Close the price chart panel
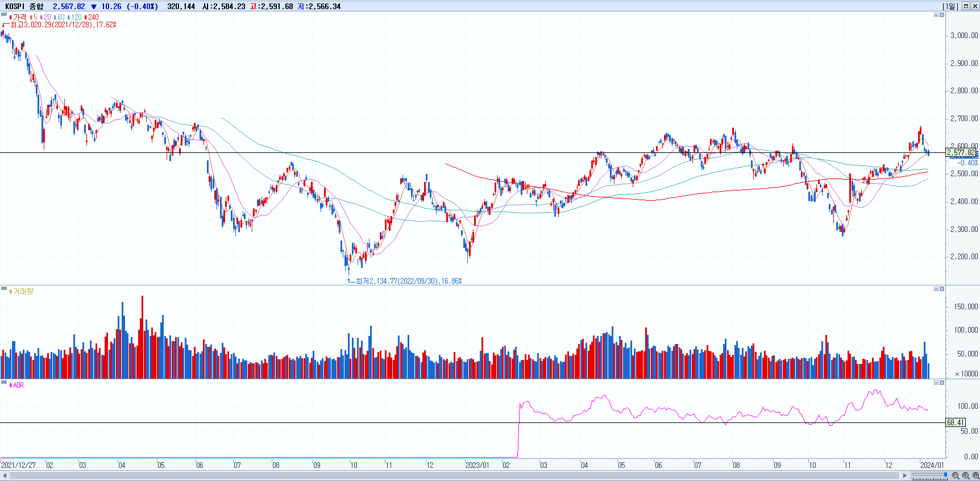Screen dimensions: 980x481 point(942,15)
